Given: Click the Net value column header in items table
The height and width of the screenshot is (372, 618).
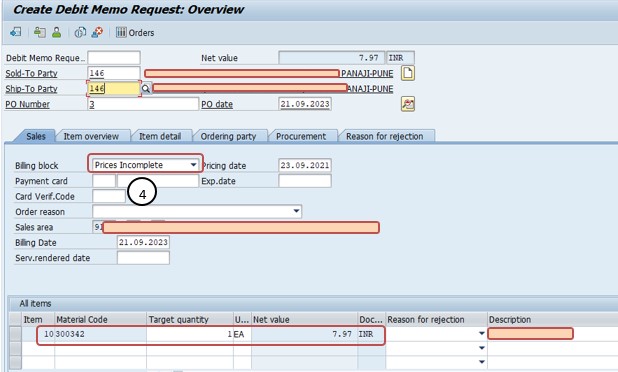Looking at the screenshot, I should click(x=304, y=320).
